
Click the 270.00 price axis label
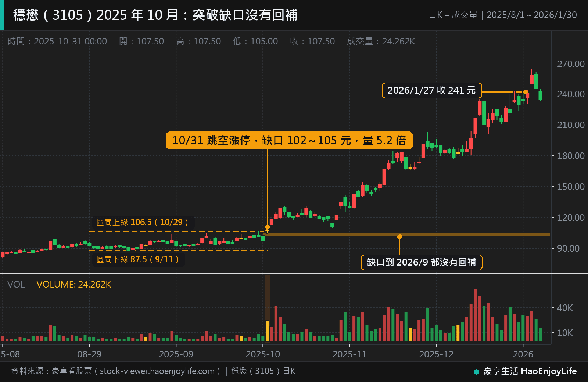[571, 64]
